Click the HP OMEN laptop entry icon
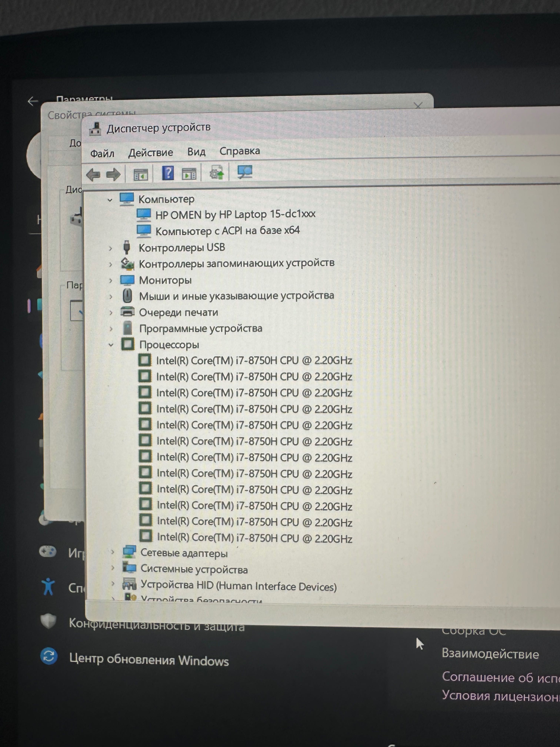560x747 pixels. coord(144,215)
